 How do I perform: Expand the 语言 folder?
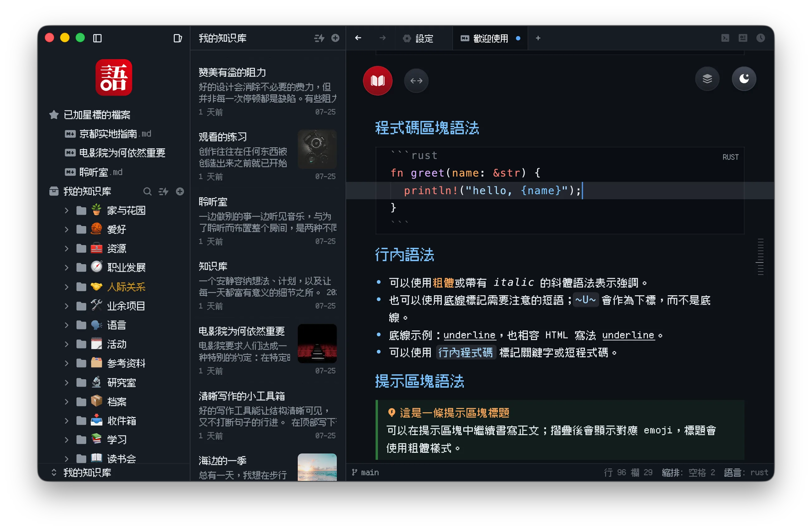coord(66,325)
